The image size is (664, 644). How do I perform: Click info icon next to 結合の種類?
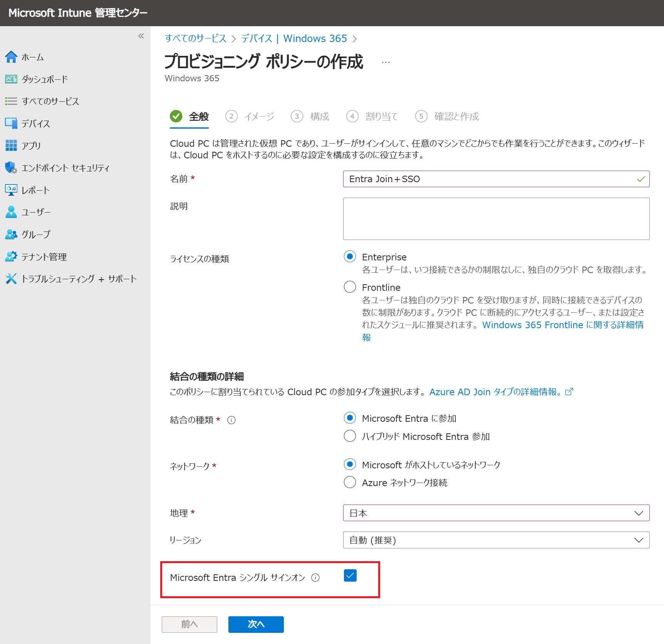[x=231, y=420]
